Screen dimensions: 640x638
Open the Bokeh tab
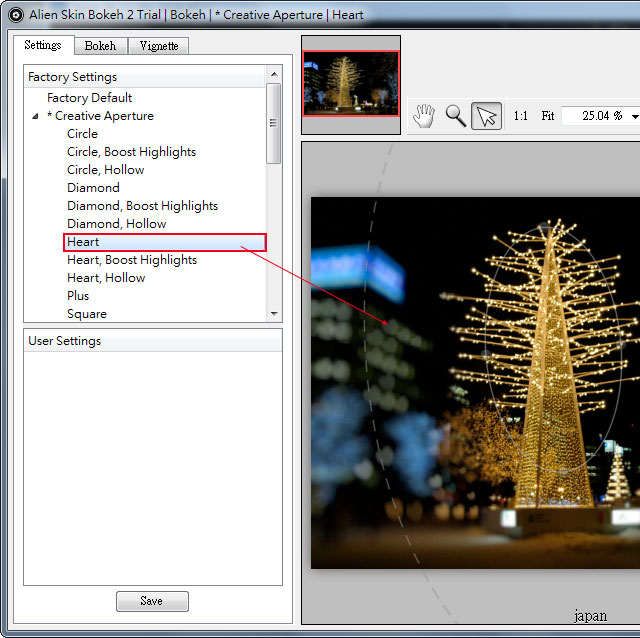click(x=100, y=46)
